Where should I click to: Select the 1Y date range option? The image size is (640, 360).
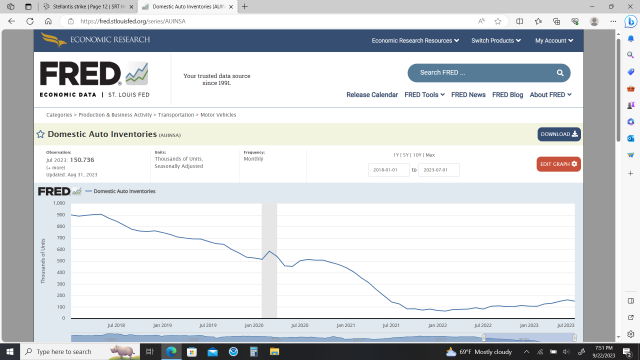coord(396,155)
